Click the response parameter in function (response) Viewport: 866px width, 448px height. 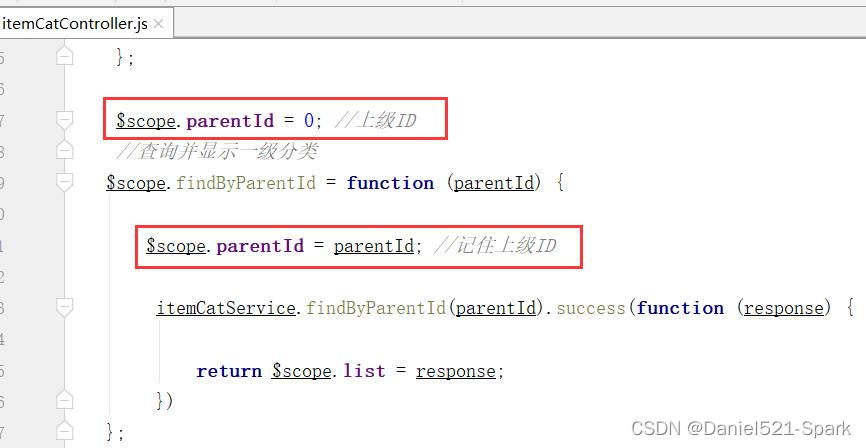tap(783, 308)
